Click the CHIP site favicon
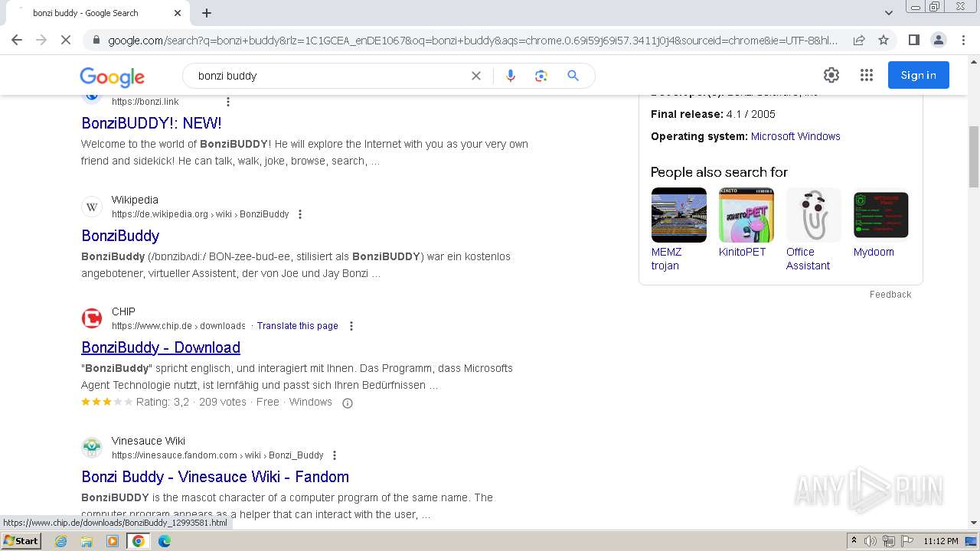 (92, 318)
